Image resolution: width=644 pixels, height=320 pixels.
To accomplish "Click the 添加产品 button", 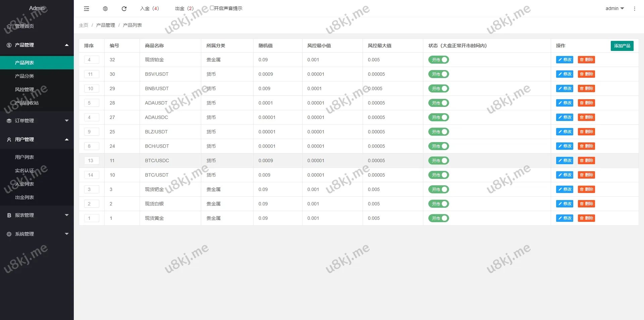I will (622, 46).
